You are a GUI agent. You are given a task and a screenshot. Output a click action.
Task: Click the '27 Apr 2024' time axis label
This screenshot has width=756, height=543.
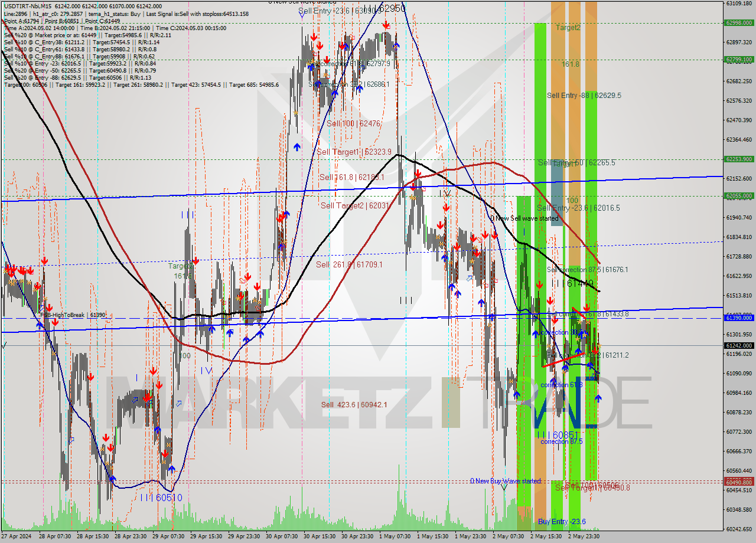coord(17,537)
